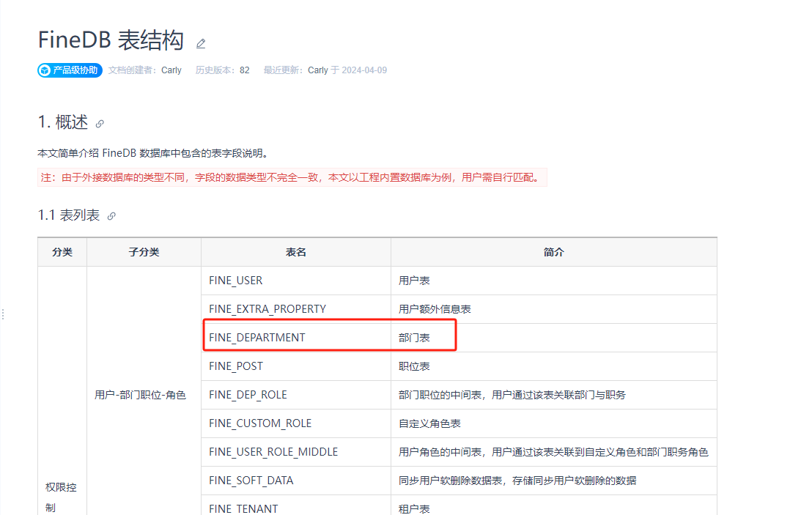Select the FINE_EXTRA_PROPERTY table name cell
Image resolution: width=812 pixels, height=515 pixels.
pos(295,309)
